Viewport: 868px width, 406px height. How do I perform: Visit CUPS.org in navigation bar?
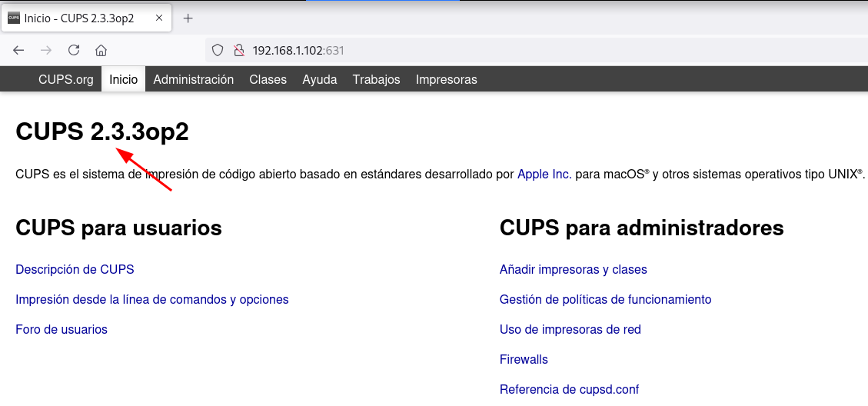tap(65, 79)
